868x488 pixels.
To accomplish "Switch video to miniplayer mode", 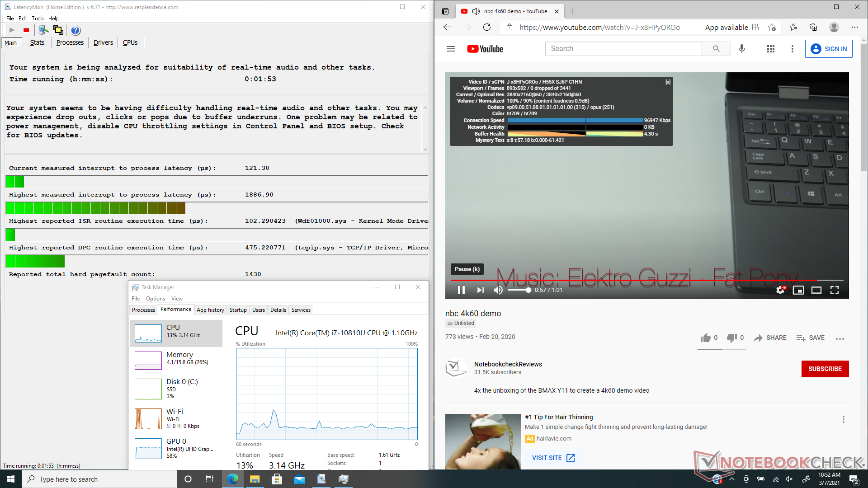I will click(x=798, y=290).
